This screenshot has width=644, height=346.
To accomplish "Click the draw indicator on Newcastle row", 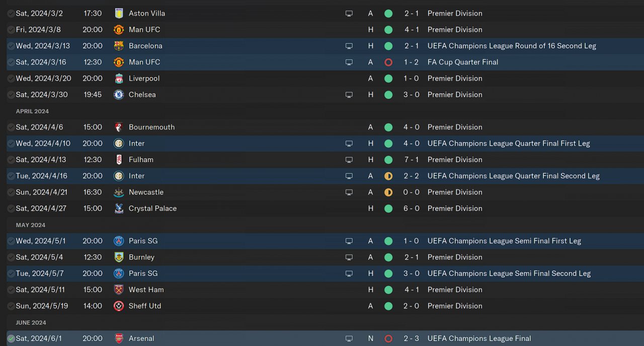I will (388, 192).
